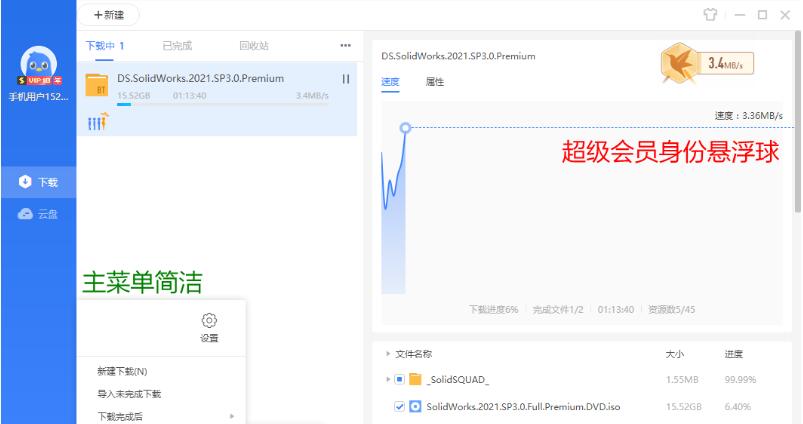
Task: Switch to the 已完成 tab
Action: [x=177, y=46]
